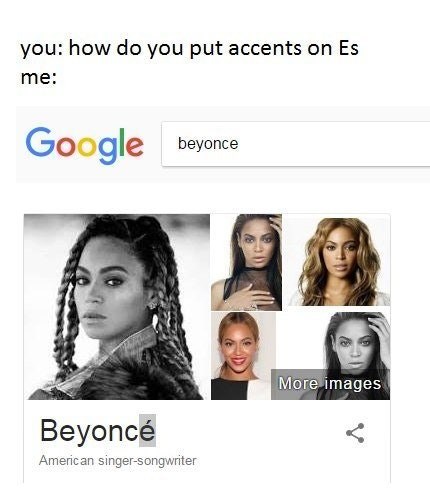Click the Beyoncé heading in knowledge panel
This screenshot has height=492, width=430.
[x=98, y=430]
